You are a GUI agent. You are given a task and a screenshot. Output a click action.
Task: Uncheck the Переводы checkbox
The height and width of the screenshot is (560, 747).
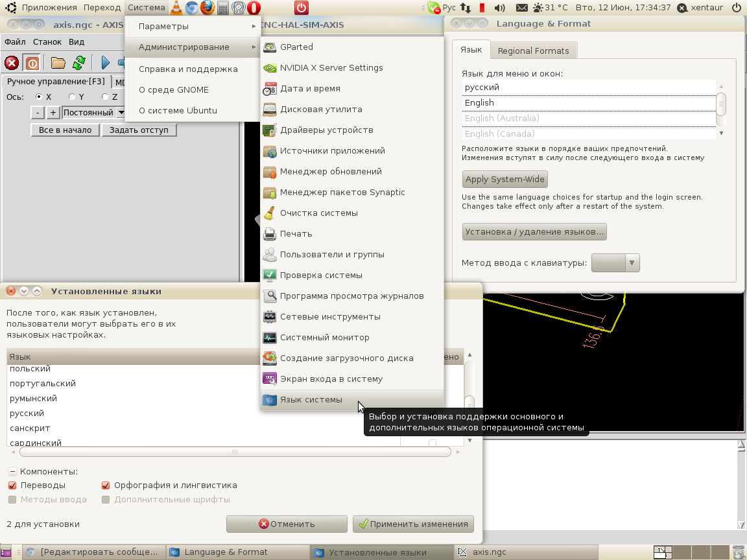coord(12,485)
